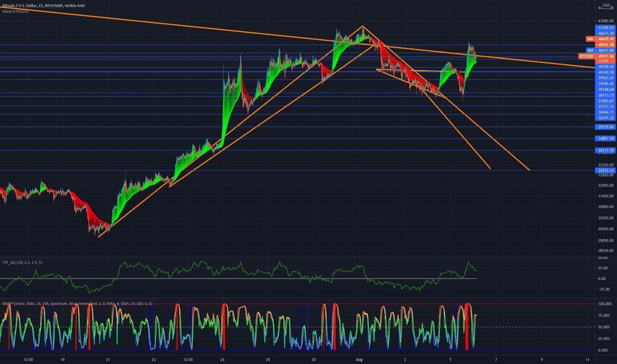Click the 35579.96 price level label
The height and width of the screenshot is (364, 617).
[605, 127]
